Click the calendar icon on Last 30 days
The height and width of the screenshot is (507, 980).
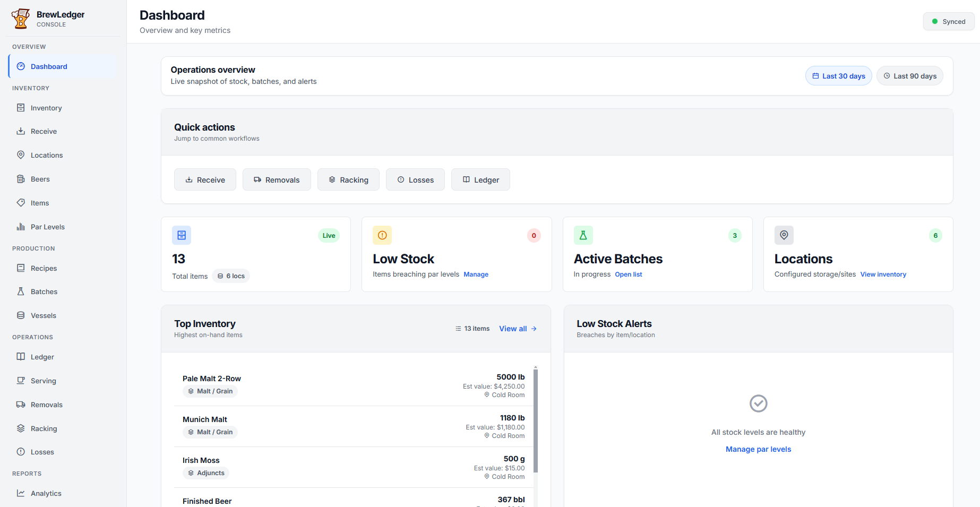click(x=816, y=76)
